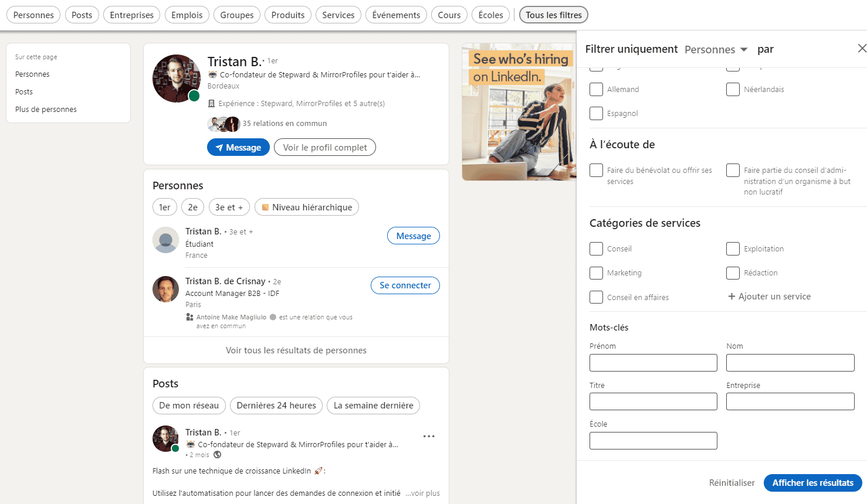Check the Allemand language checkbox
Screen dimensions: 867x504
click(596, 89)
